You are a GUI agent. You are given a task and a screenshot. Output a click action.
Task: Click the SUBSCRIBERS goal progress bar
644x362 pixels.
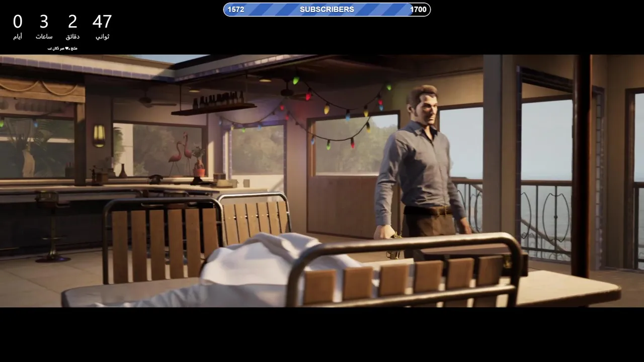pyautogui.click(x=327, y=10)
